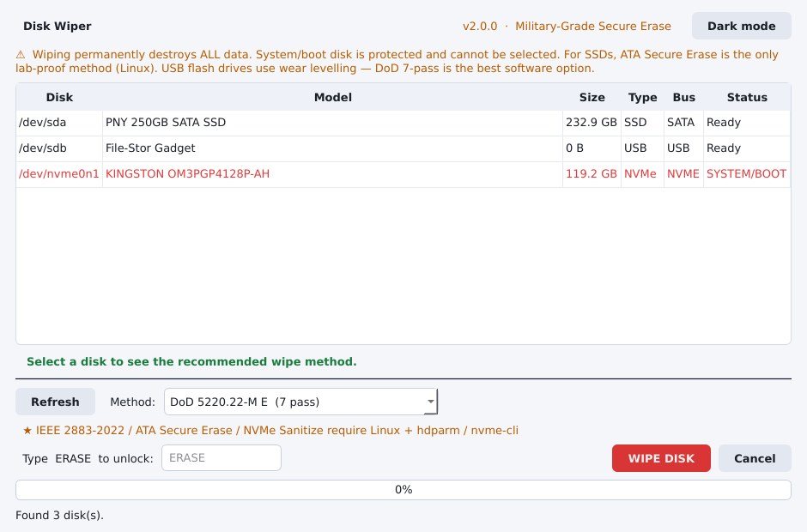Click the File-Stor Gadget model cell

[333, 148]
